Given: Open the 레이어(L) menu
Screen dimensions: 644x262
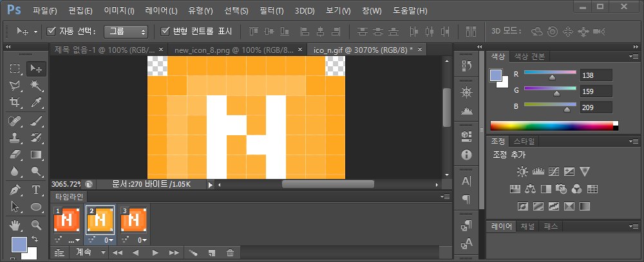Looking at the screenshot, I should coord(162,11).
